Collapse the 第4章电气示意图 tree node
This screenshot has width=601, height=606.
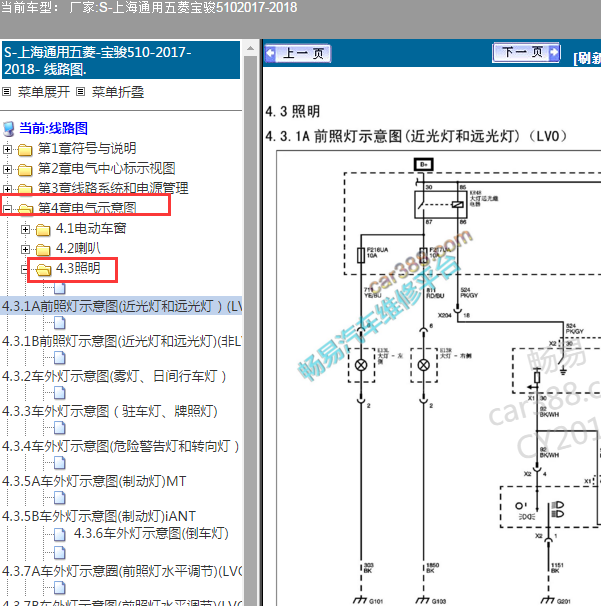(x=7, y=209)
